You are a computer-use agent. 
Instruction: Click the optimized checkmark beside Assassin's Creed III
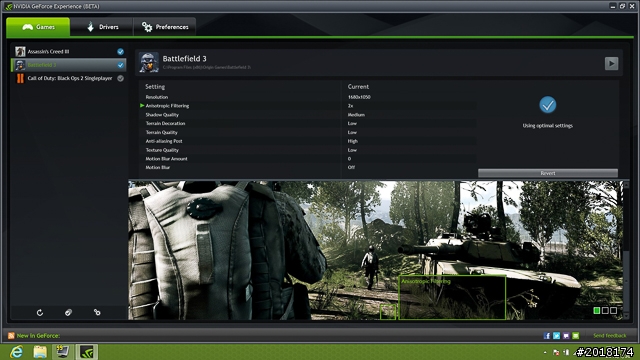[x=120, y=51]
